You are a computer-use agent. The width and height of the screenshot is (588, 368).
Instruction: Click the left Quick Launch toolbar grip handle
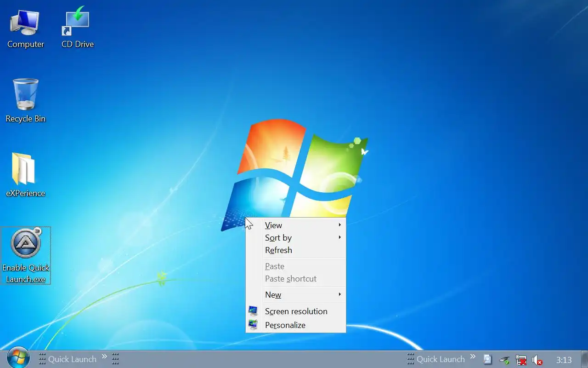coord(42,359)
